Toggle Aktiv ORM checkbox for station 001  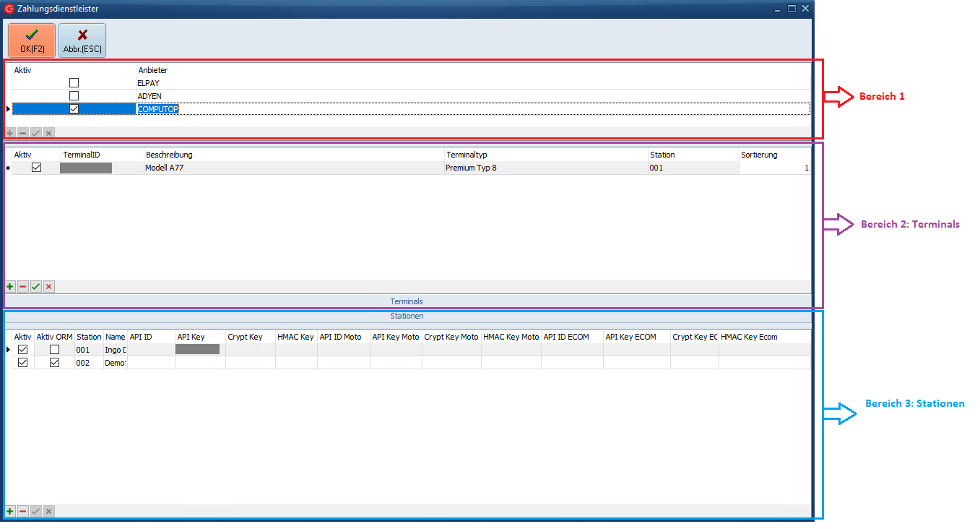pos(54,350)
